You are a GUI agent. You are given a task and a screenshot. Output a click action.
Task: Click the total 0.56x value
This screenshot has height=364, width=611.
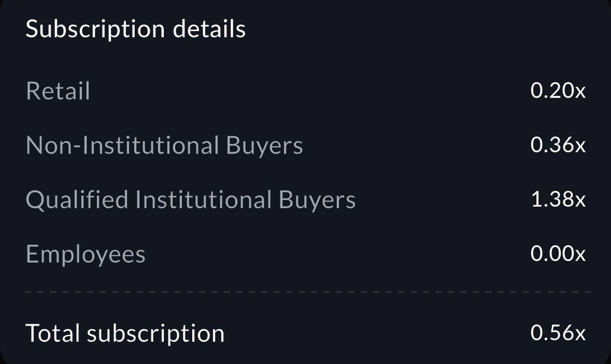click(x=558, y=333)
